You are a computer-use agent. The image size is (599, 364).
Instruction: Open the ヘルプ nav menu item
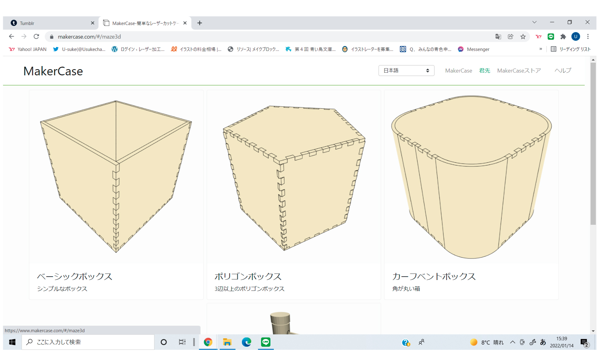(563, 70)
